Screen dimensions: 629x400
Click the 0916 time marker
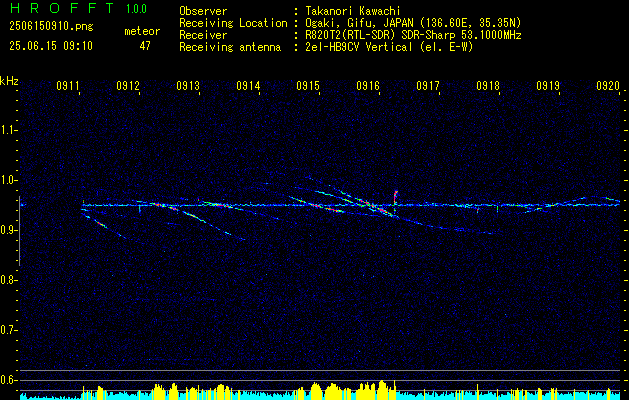368,85
